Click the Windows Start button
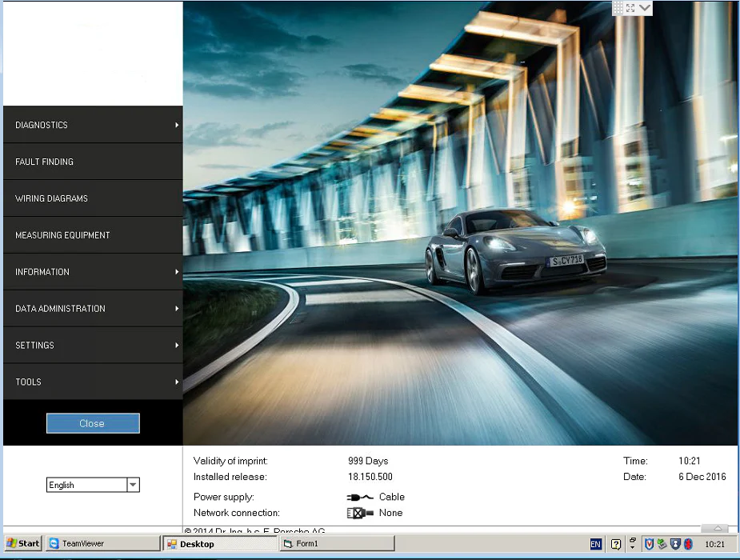The width and height of the screenshot is (740, 560). 23,544
